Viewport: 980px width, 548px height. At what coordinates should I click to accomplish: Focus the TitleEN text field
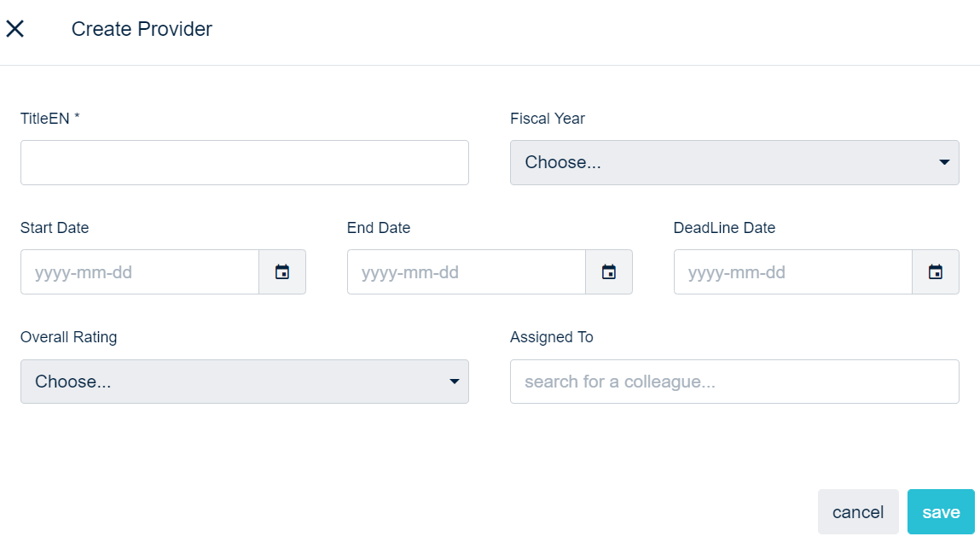[x=245, y=163]
